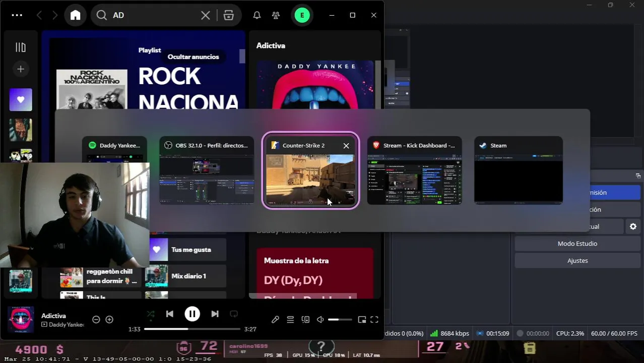Open Ajustes in OBS controls
Image resolution: width=644 pixels, height=363 pixels.
tap(577, 261)
